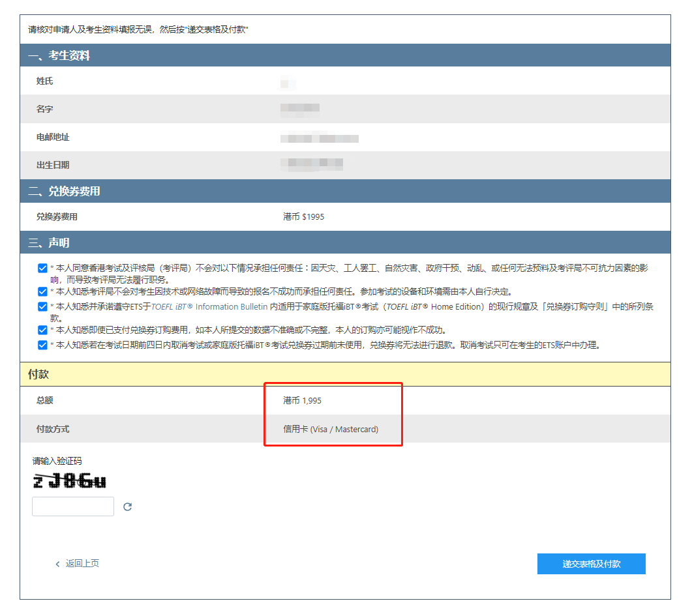This screenshot has height=616, width=692.
Task: Click the 出生日期 row label
Action: (x=53, y=166)
